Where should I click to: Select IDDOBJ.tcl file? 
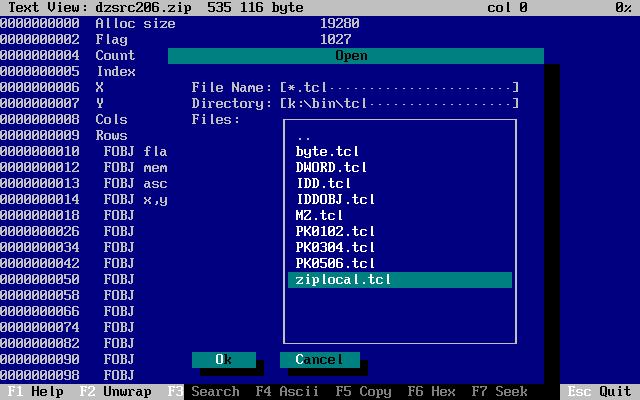(x=335, y=199)
